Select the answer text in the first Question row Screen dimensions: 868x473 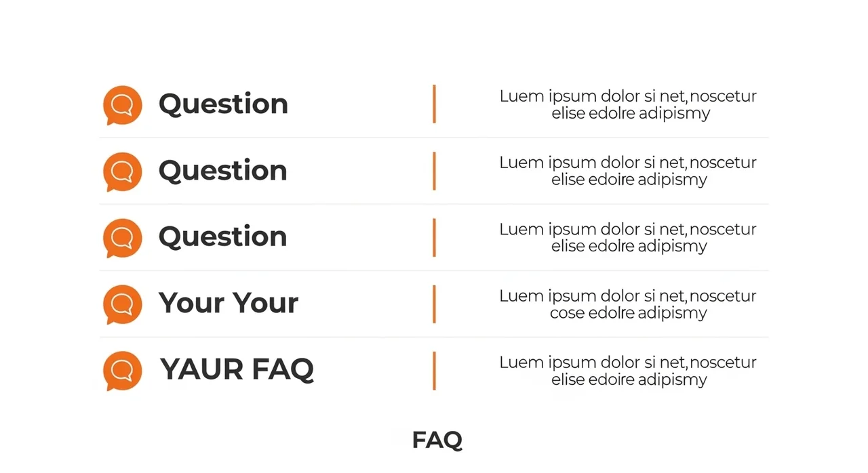click(x=628, y=104)
